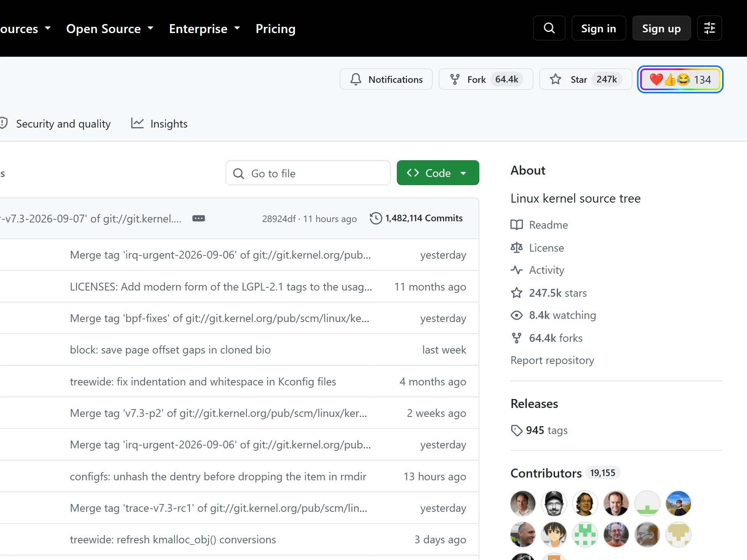Viewport: 747px width, 560px height.
Task: Click the tag icon beside 945 tags
Action: [x=516, y=430]
